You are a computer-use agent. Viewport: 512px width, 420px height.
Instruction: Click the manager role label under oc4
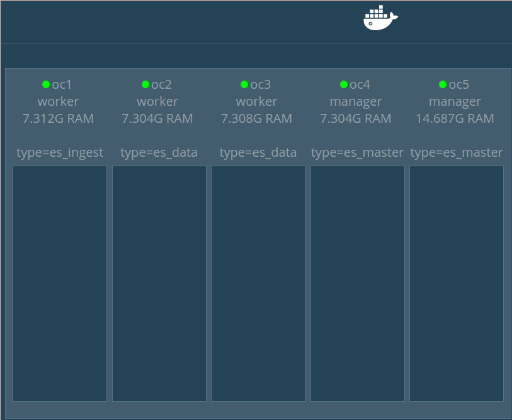pos(356,101)
